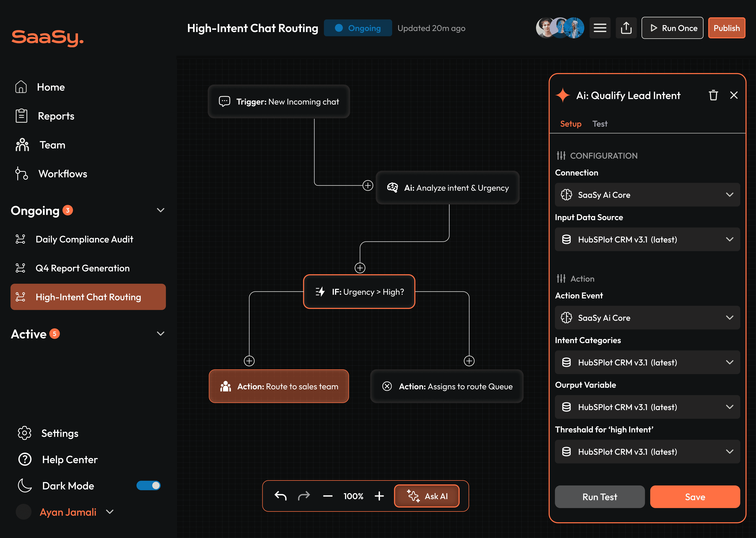Add step under right branch of IF node
The height and width of the screenshot is (538, 756).
[x=469, y=361]
